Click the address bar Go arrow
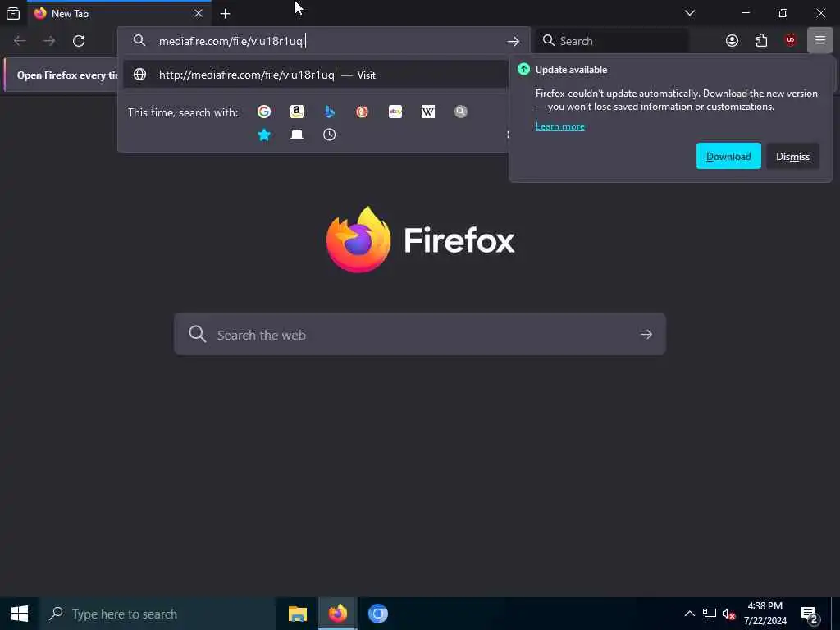 [x=514, y=41]
